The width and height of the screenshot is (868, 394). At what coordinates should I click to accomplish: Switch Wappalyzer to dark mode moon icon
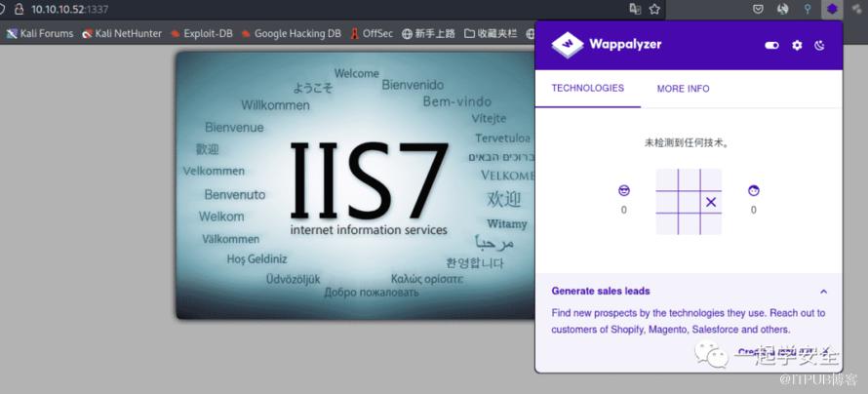[820, 46]
